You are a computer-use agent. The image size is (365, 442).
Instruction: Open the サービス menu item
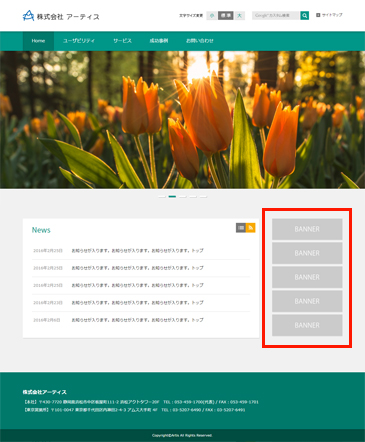(x=122, y=41)
